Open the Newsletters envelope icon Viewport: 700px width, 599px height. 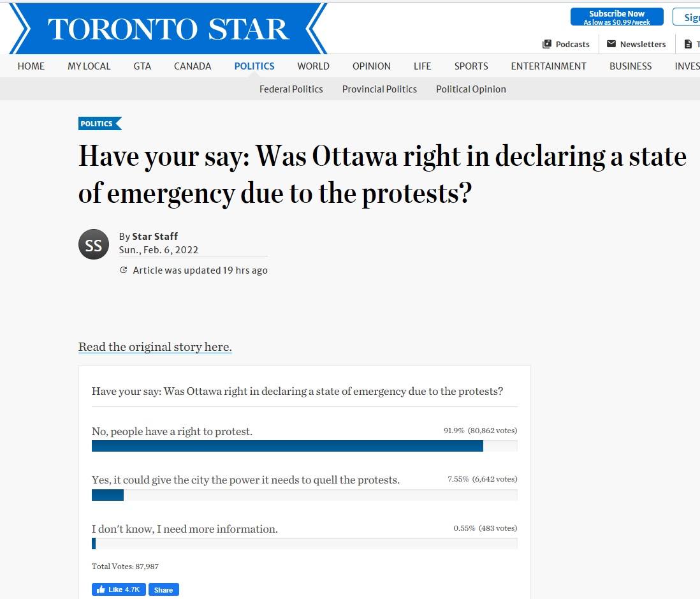coord(611,44)
